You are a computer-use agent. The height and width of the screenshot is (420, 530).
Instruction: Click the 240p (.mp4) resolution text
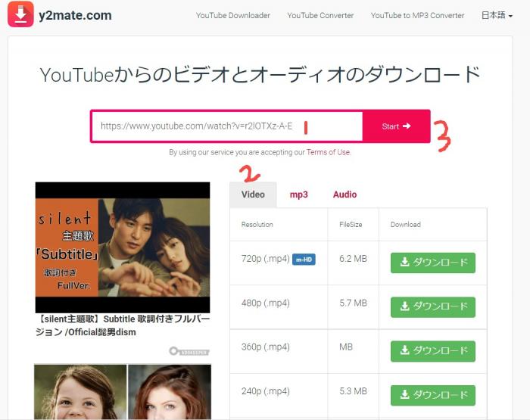pos(265,391)
